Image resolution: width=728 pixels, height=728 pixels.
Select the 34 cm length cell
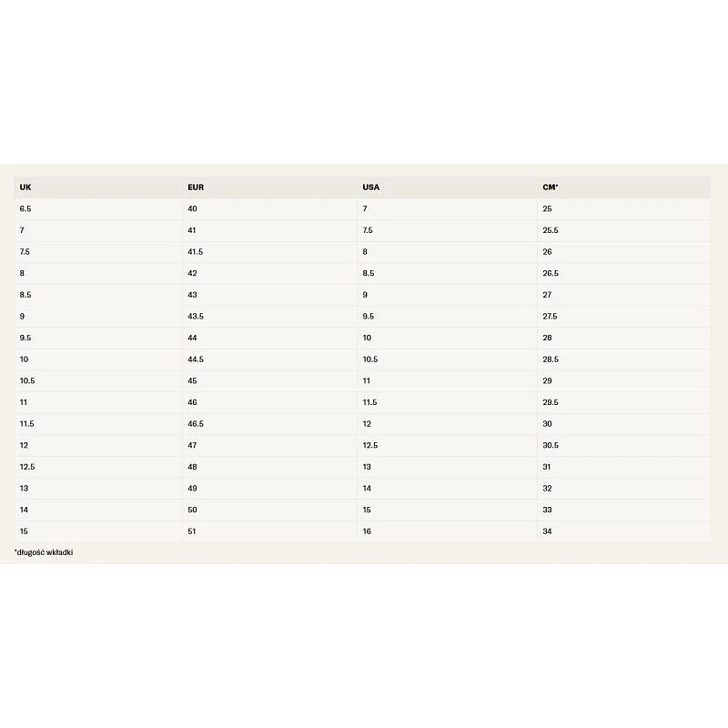coord(547,531)
